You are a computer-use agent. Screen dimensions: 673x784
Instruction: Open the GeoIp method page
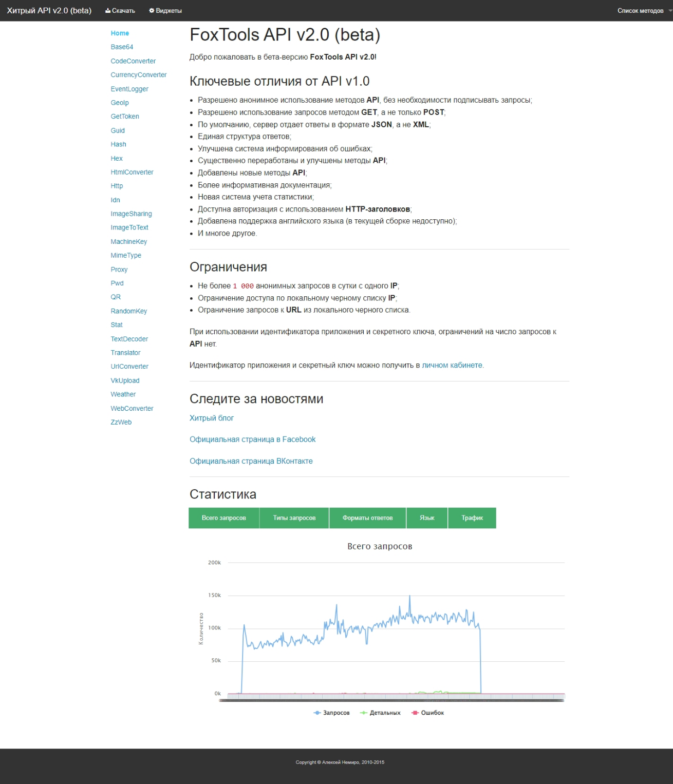click(x=120, y=103)
